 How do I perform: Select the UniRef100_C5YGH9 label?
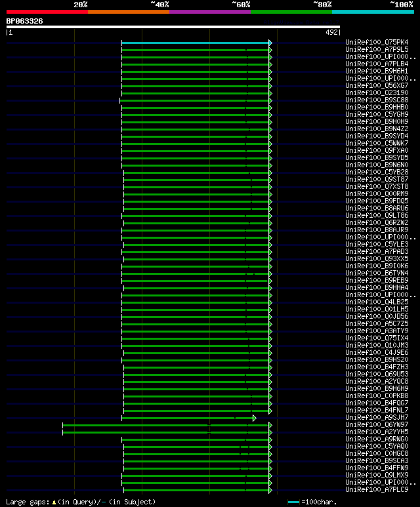pos(377,115)
